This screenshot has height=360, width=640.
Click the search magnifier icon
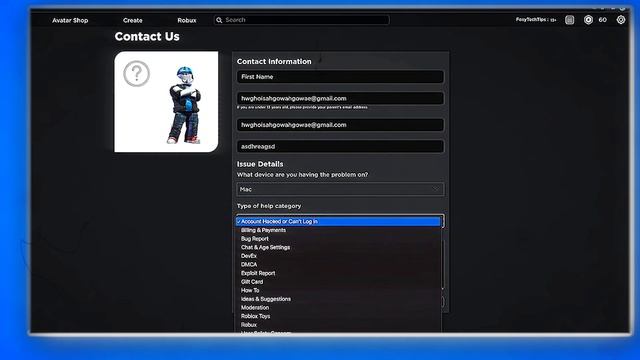219,20
